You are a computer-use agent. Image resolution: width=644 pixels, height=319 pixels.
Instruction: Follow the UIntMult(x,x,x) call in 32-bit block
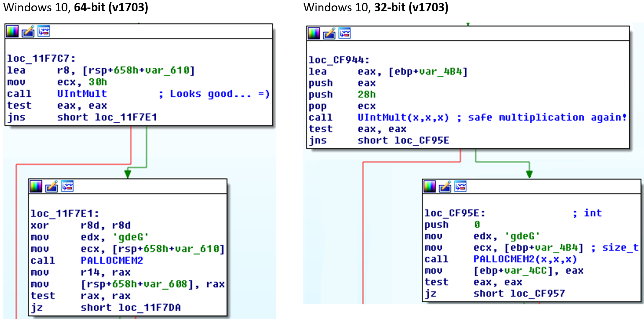[403, 118]
